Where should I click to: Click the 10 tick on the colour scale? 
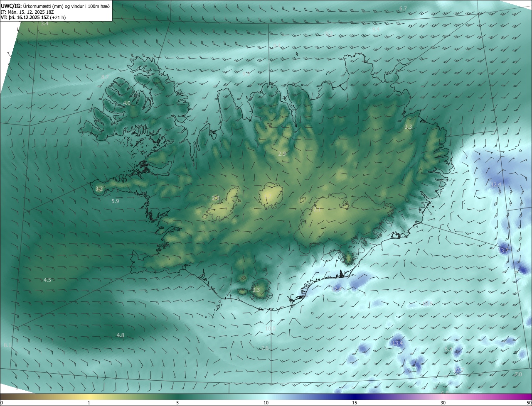tap(266, 403)
